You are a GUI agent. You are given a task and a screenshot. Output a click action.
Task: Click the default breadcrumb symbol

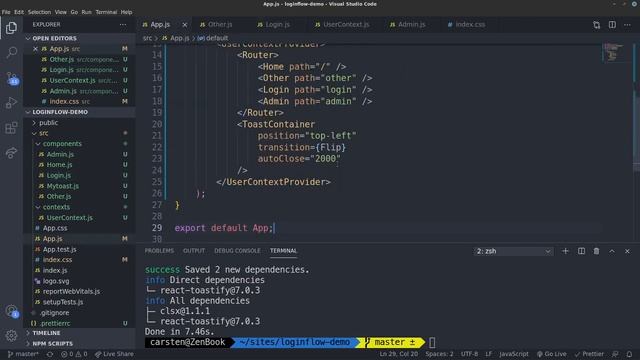(217, 38)
